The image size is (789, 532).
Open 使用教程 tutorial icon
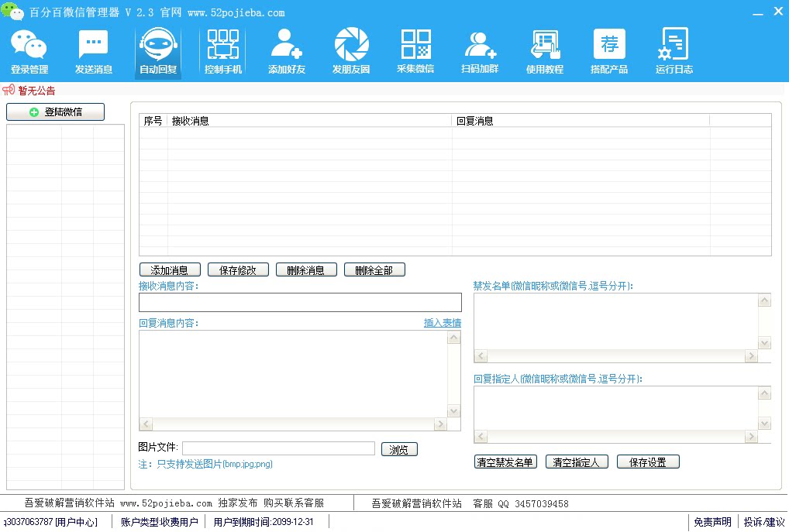(544, 52)
